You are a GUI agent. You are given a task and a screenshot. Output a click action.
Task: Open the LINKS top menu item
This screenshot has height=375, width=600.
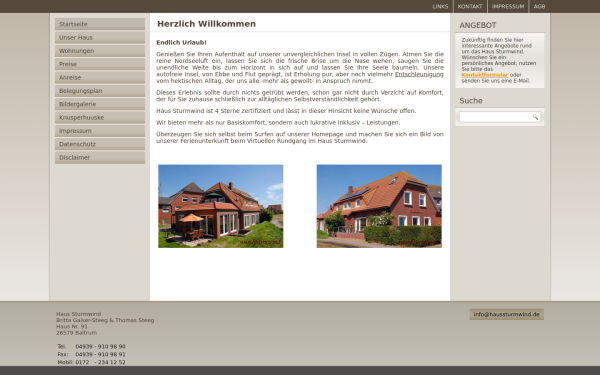(440, 7)
